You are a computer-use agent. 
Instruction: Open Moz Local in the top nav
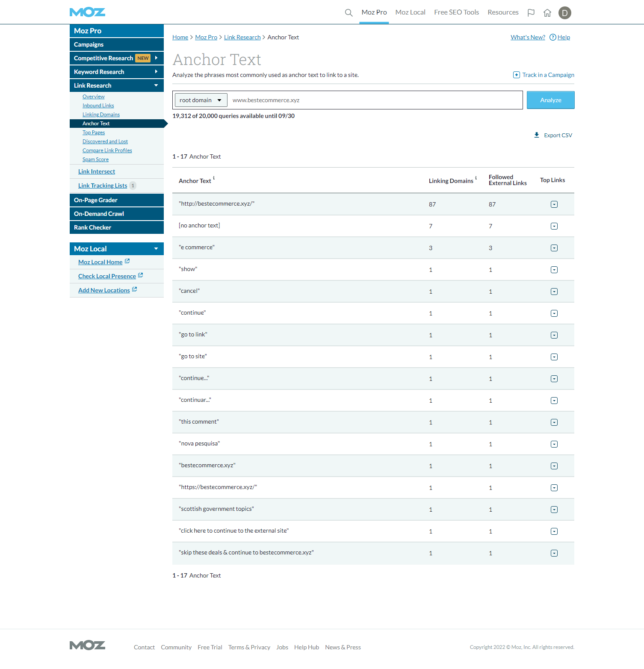tap(411, 12)
